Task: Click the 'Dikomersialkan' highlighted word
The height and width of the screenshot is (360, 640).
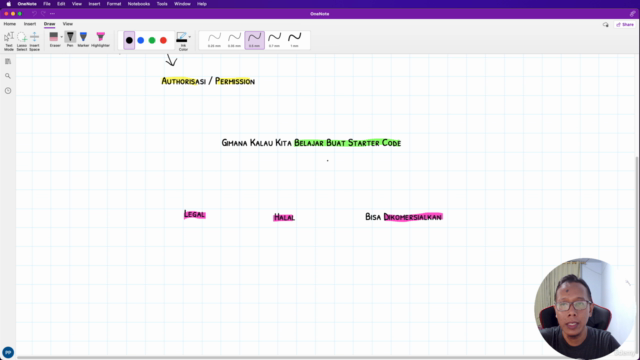Action: 413,217
